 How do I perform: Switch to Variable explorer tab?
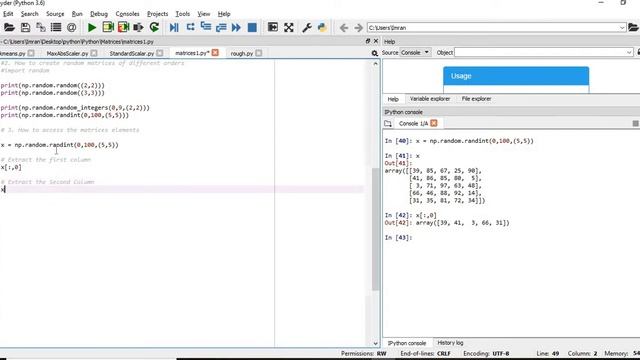pyautogui.click(x=430, y=99)
